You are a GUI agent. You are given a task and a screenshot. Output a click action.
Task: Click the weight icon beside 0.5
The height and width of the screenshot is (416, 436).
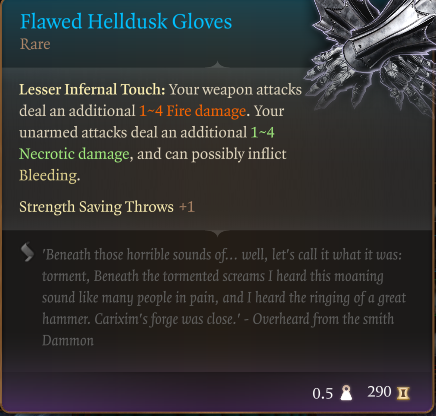[x=346, y=393]
